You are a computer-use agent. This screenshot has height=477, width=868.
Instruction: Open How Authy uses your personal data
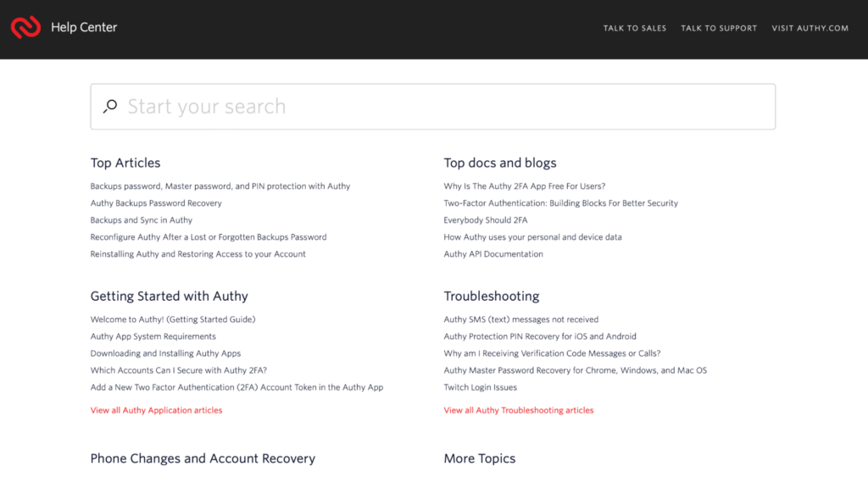[532, 237]
